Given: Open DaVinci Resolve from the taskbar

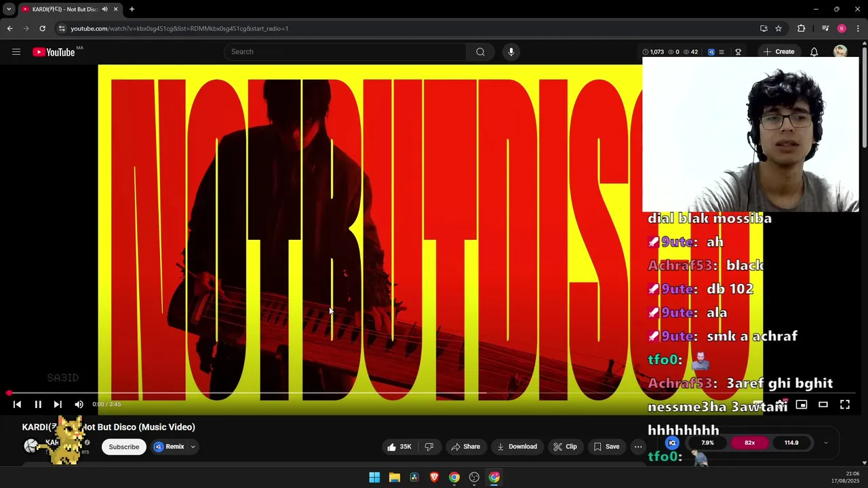Looking at the screenshot, I should (414, 477).
